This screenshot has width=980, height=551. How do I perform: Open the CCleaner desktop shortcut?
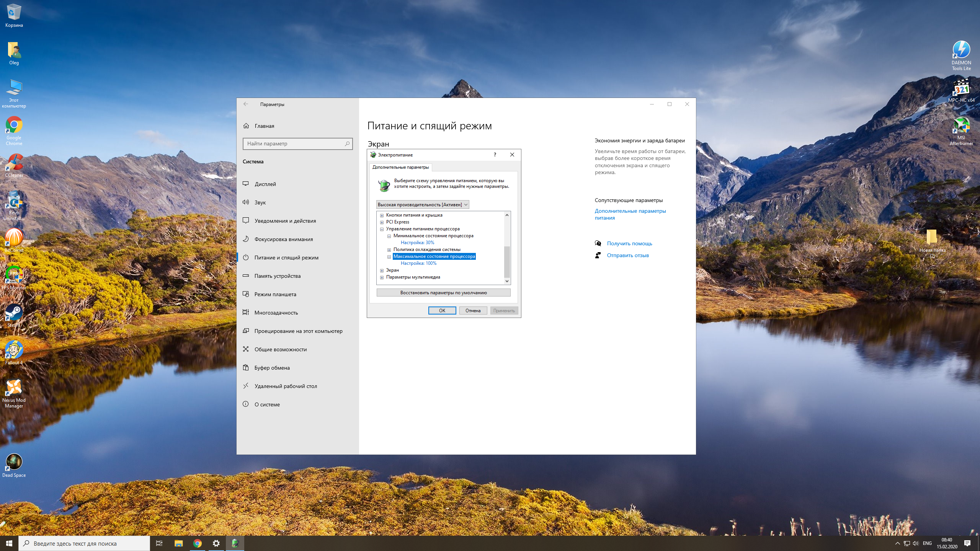point(14,164)
